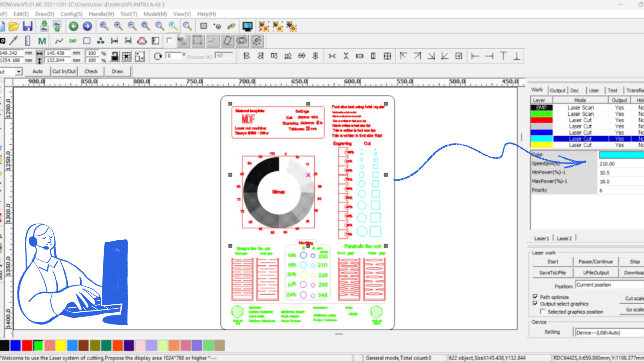
Task: Click the preview eye icon on the toolbar
Action: click(241, 41)
